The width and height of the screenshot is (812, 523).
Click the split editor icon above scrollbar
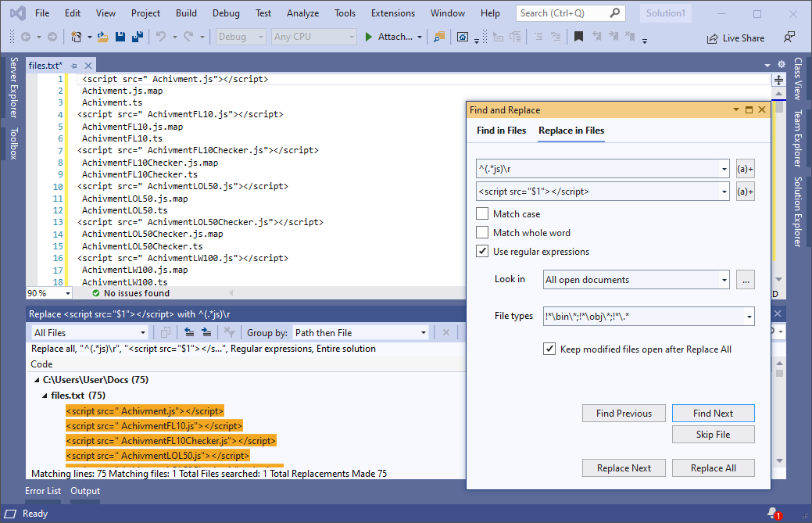[x=779, y=80]
